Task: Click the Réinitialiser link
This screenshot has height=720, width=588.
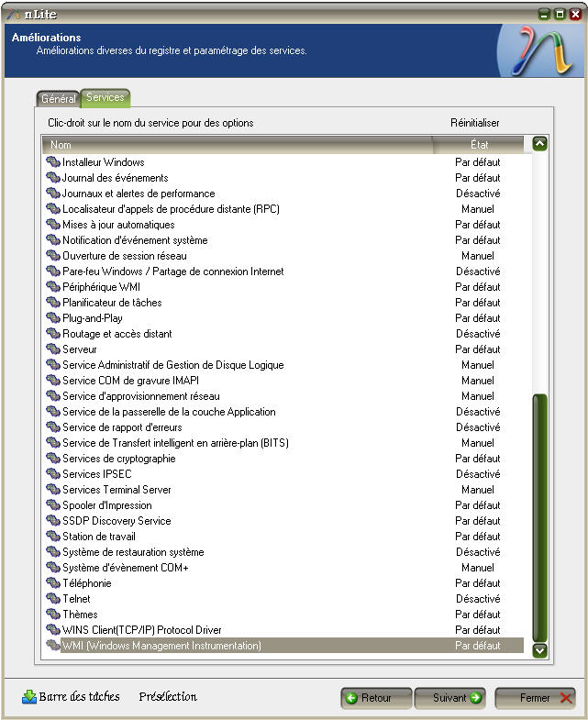Action: [474, 123]
